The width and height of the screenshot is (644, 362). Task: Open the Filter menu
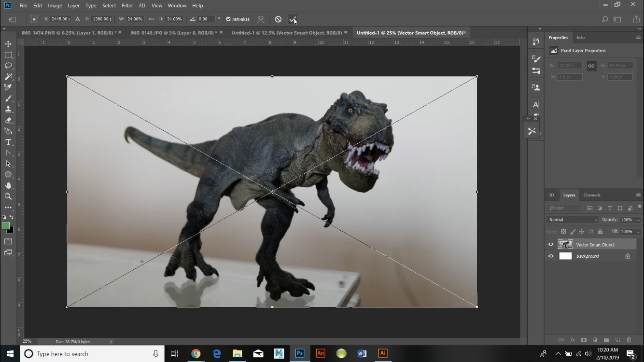[126, 5]
